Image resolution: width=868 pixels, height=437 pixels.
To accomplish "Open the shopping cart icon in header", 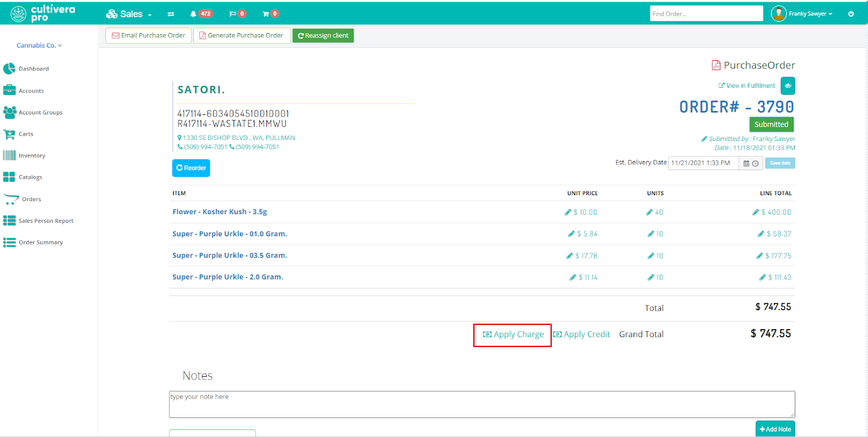I will 271,14.
